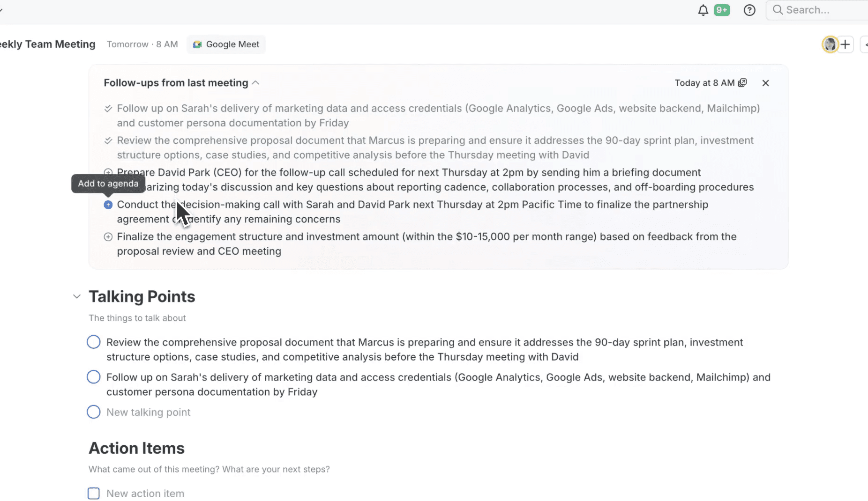868x501 pixels.
Task: Open the Google Meet link
Action: [226, 44]
